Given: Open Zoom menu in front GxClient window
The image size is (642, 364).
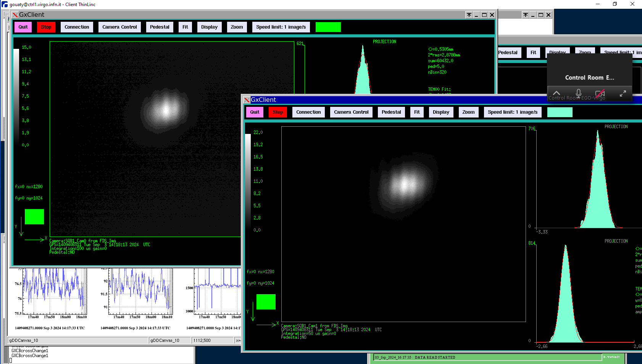Looking at the screenshot, I should tap(468, 112).
